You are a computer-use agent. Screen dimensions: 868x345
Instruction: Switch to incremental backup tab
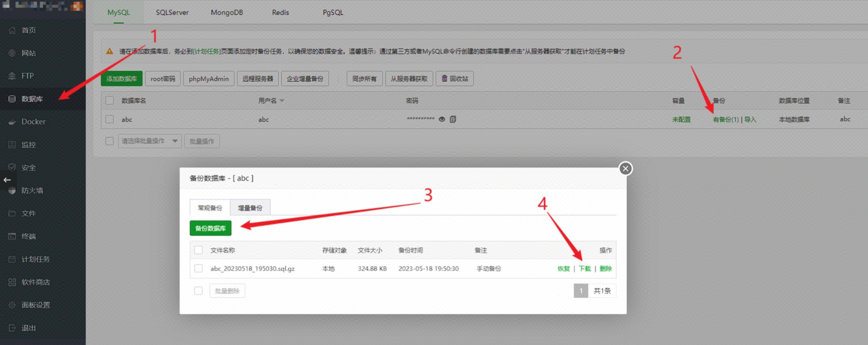click(250, 208)
